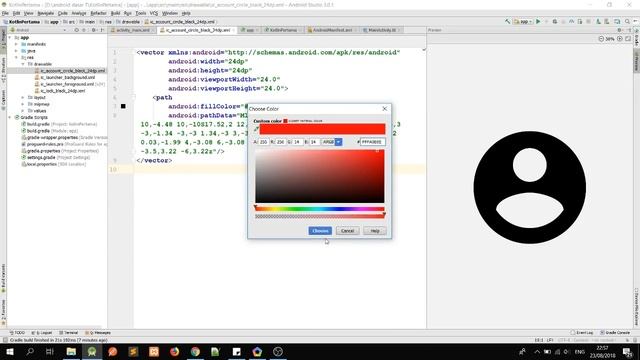Click the red color preview bar

322,129
